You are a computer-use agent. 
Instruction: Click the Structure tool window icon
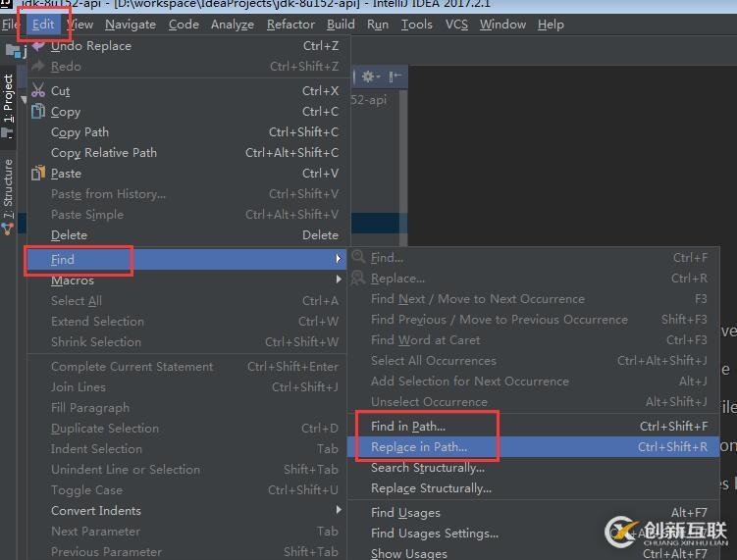pyautogui.click(x=8, y=229)
